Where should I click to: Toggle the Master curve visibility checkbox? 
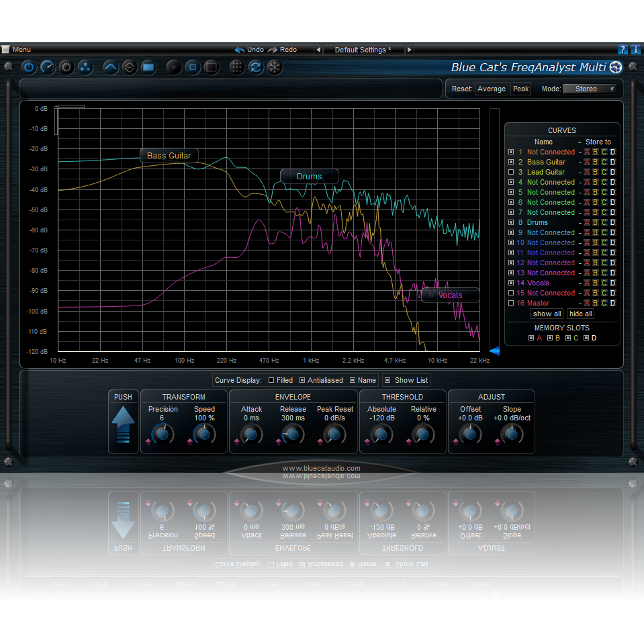click(511, 303)
